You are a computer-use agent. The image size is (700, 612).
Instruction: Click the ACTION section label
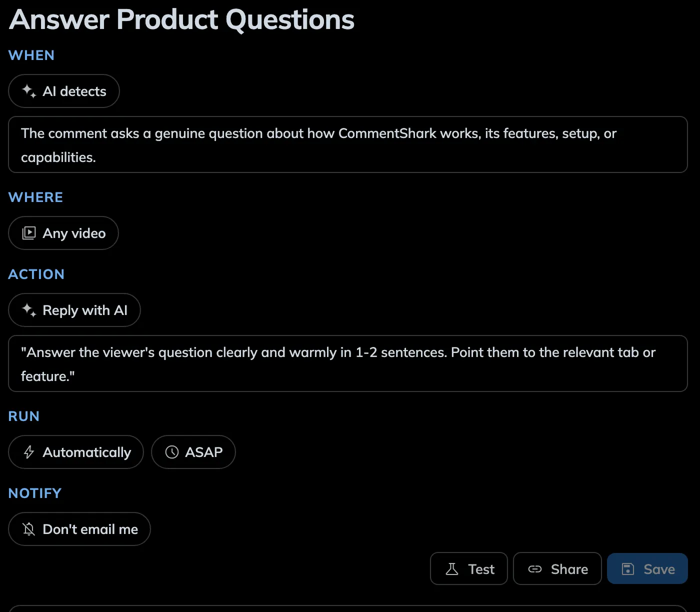[36, 274]
